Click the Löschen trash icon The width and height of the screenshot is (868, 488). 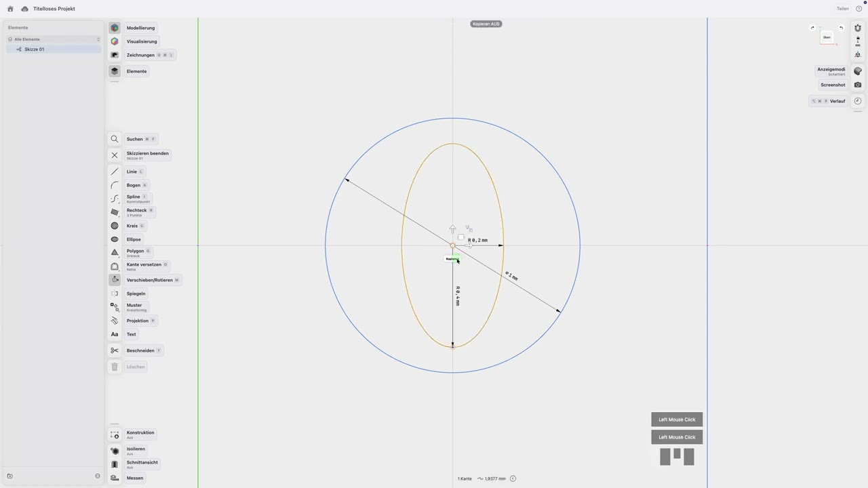(115, 367)
